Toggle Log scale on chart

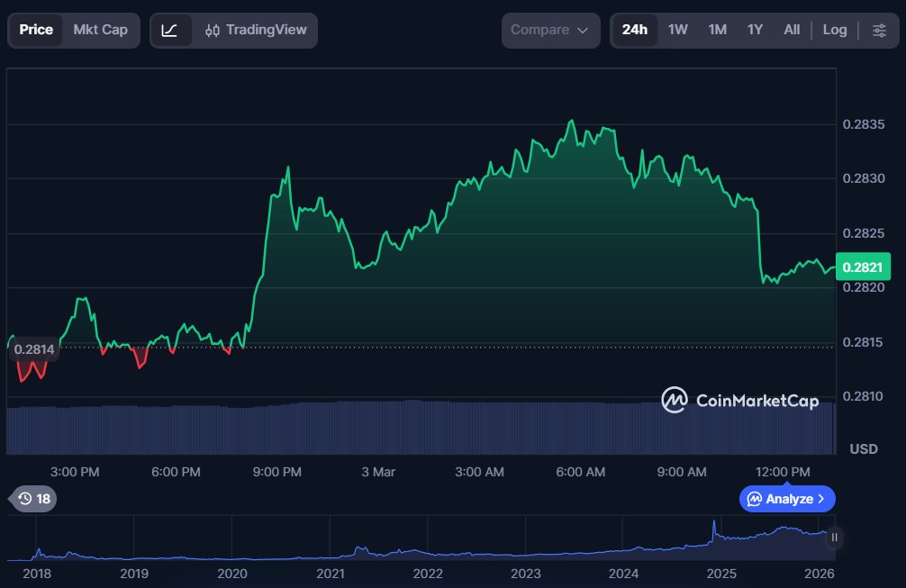pyautogui.click(x=835, y=30)
